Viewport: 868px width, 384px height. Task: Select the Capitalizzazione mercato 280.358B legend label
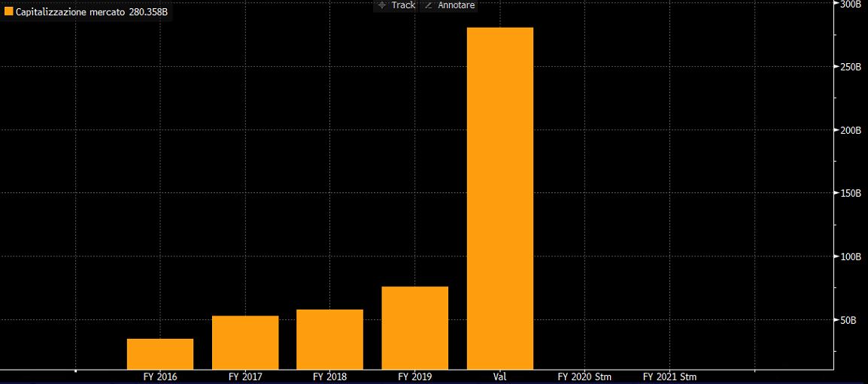point(91,12)
